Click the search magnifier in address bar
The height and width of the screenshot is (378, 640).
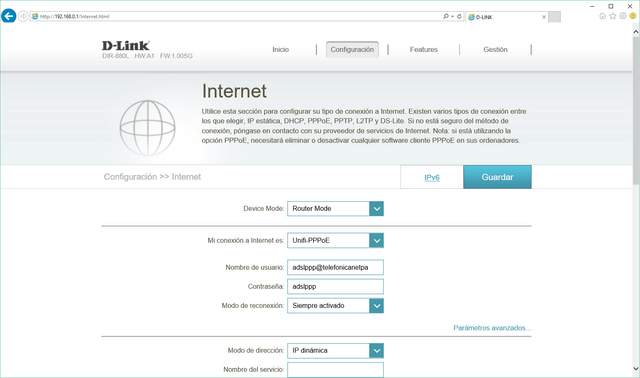[x=446, y=16]
